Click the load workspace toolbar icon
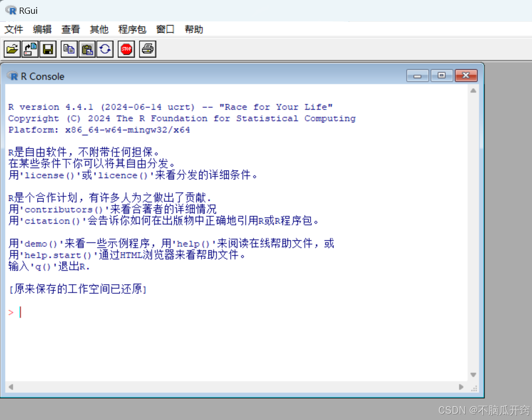Image resolution: width=532 pixels, height=420 pixels. pos(30,49)
